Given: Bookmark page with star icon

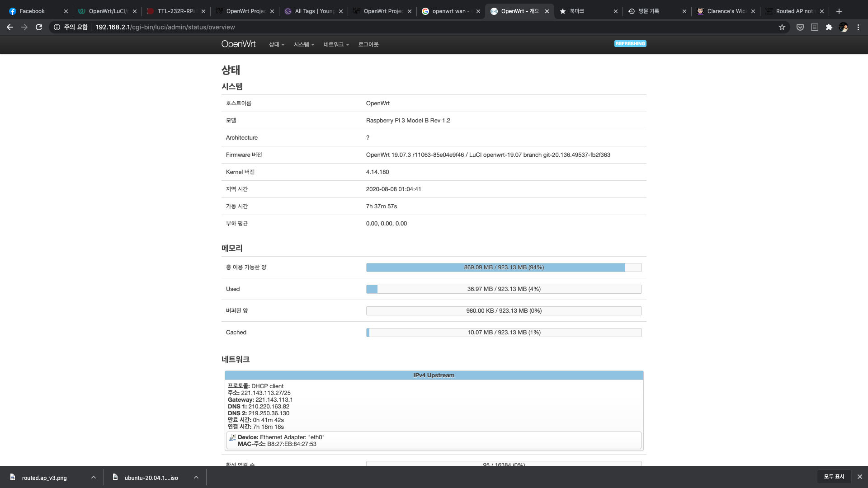Looking at the screenshot, I should [782, 27].
